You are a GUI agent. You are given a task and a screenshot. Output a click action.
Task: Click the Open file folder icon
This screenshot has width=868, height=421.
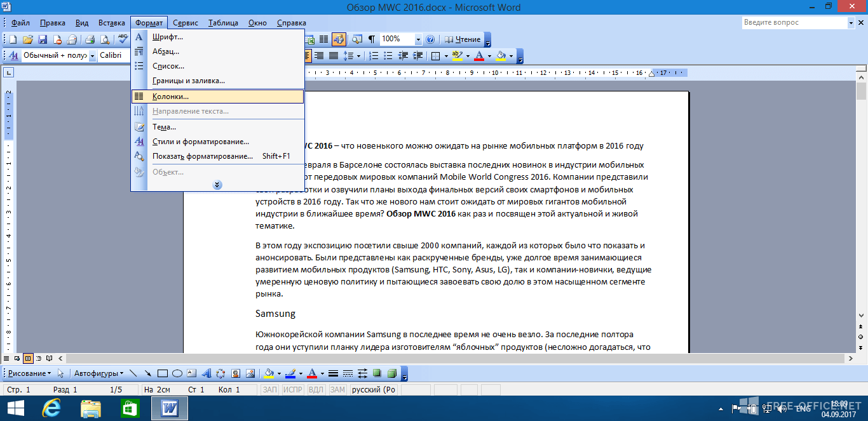pos(27,39)
